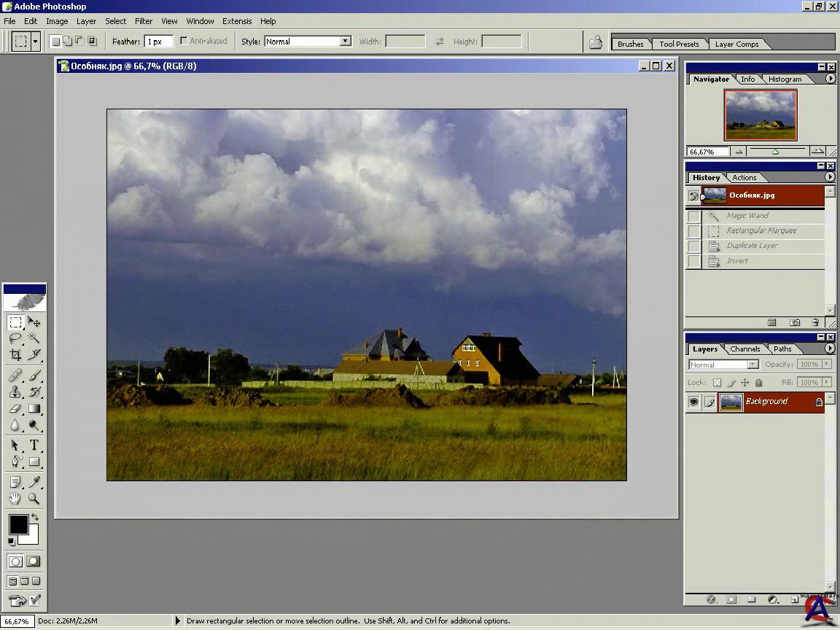
Task: Select the Crop tool in toolbox
Action: pos(15,355)
